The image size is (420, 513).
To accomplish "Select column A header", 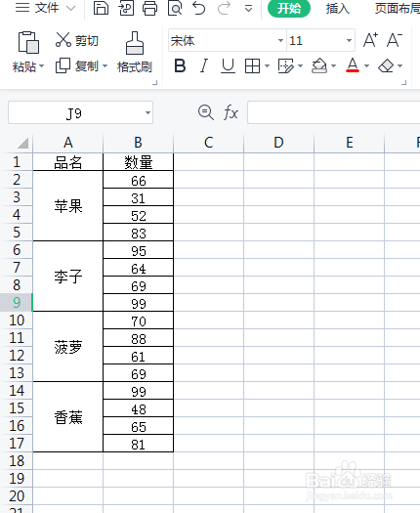I will (68, 143).
